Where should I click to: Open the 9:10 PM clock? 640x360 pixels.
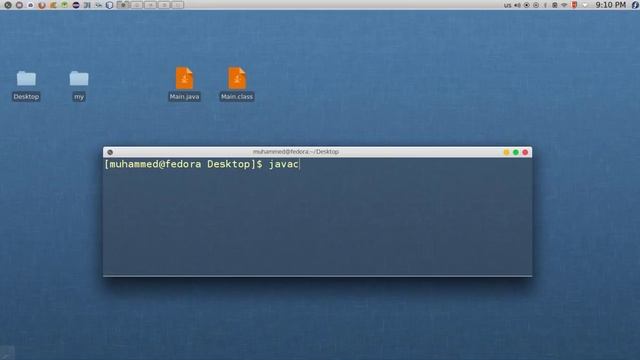610,5
